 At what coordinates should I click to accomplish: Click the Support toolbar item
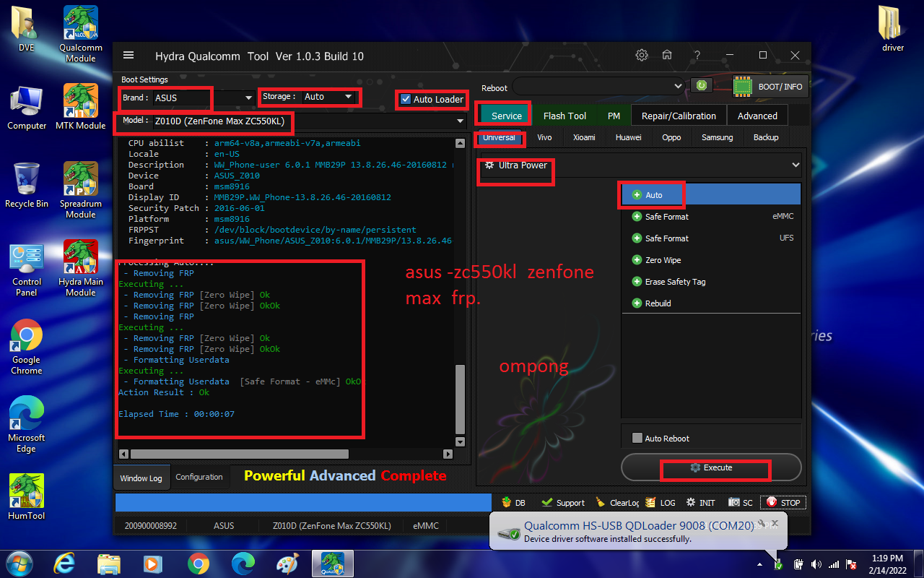tap(563, 502)
